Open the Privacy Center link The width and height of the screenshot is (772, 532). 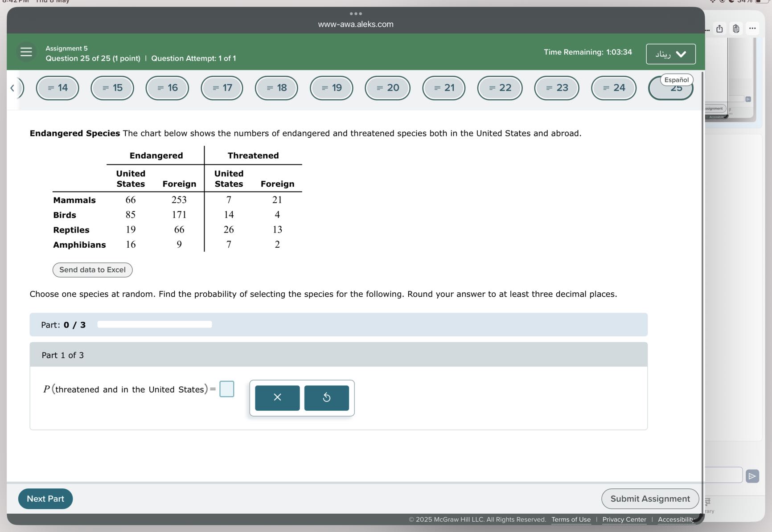(x=624, y=520)
